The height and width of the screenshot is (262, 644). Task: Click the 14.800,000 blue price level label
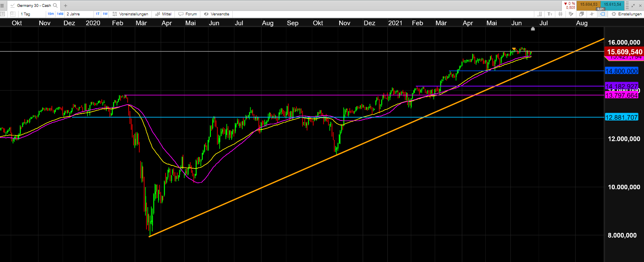click(x=621, y=71)
